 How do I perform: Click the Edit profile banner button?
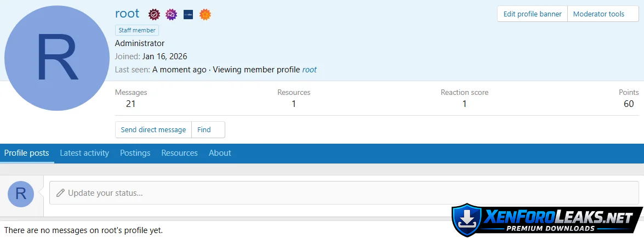tap(532, 14)
